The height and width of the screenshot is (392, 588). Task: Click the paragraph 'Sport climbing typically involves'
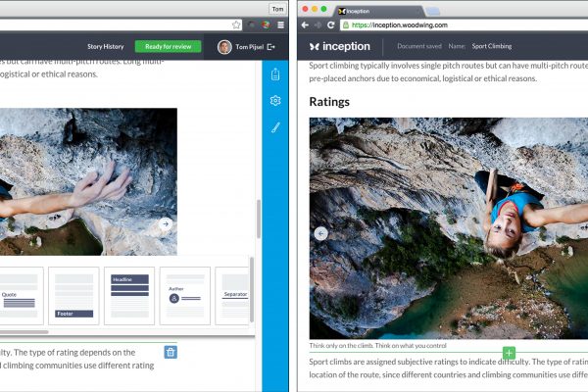(x=449, y=72)
